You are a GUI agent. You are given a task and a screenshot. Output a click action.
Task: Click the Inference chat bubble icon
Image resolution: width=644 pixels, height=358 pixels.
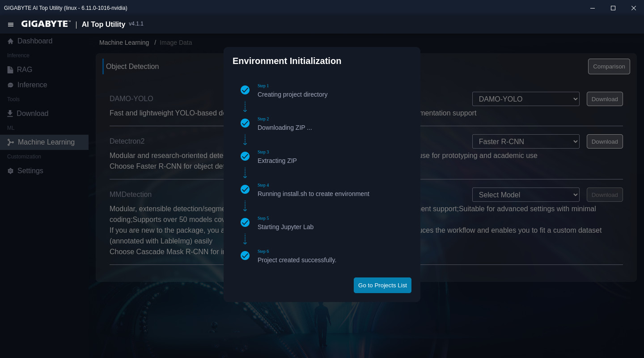click(10, 85)
